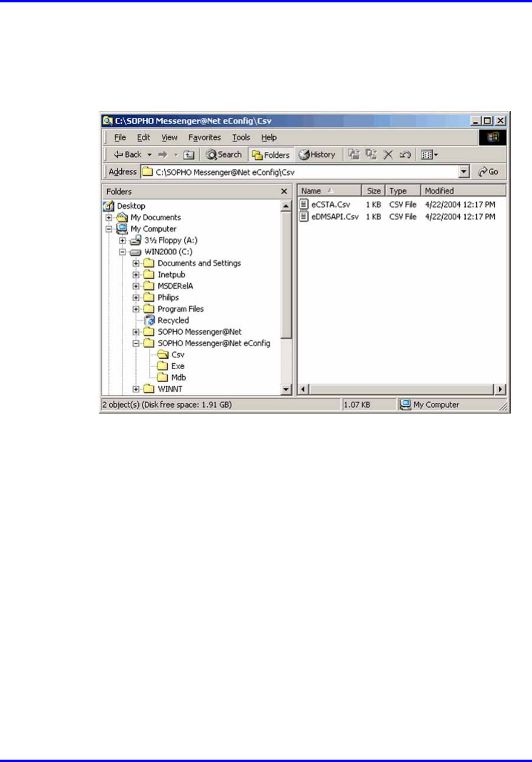Screen dimensions: 532x762
Task: Expand Documents and Settings folder node
Action: pyautogui.click(x=137, y=263)
